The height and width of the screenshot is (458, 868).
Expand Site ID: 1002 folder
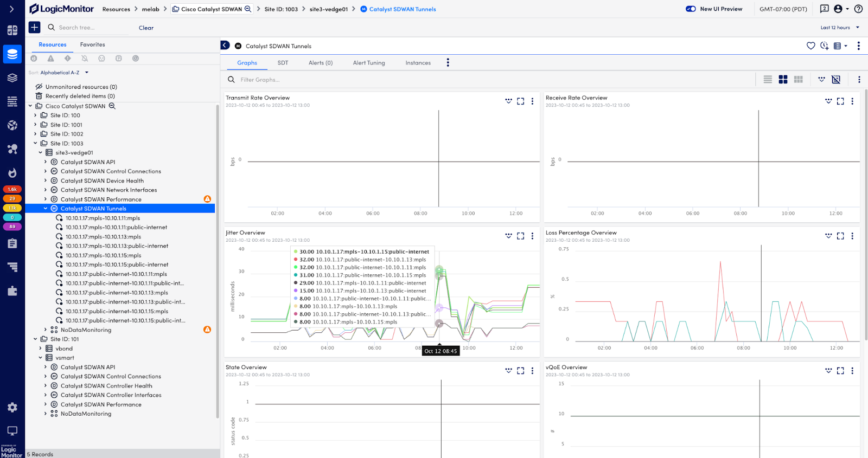[x=35, y=134]
